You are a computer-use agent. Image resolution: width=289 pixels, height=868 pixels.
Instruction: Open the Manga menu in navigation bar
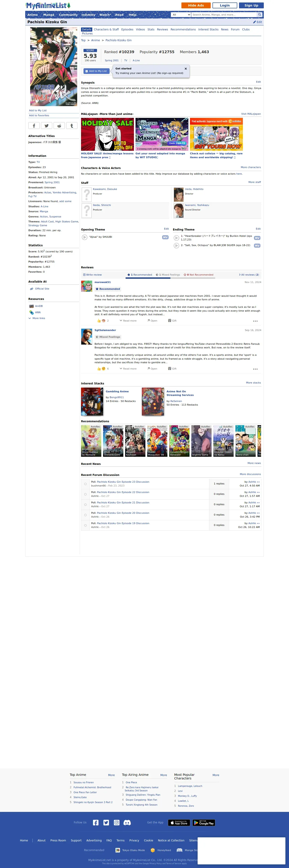(49, 15)
